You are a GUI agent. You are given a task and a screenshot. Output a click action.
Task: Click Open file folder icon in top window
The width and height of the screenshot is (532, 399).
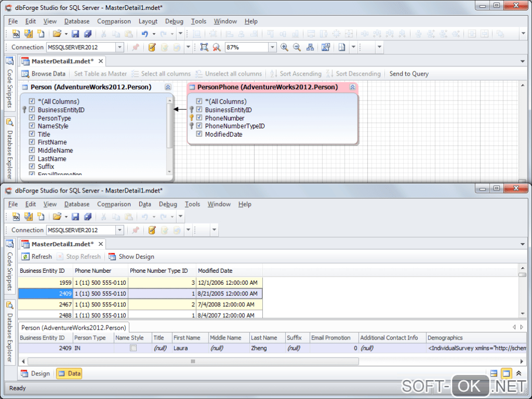point(57,34)
